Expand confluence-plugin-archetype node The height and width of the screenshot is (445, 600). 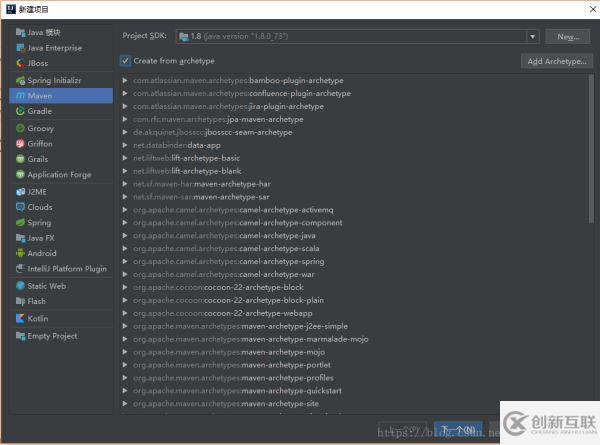coord(125,93)
